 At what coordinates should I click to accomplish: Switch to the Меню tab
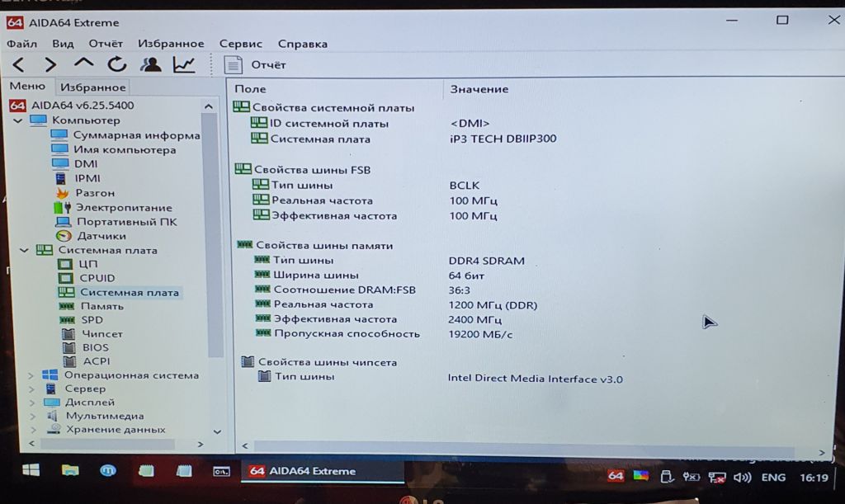(27, 86)
